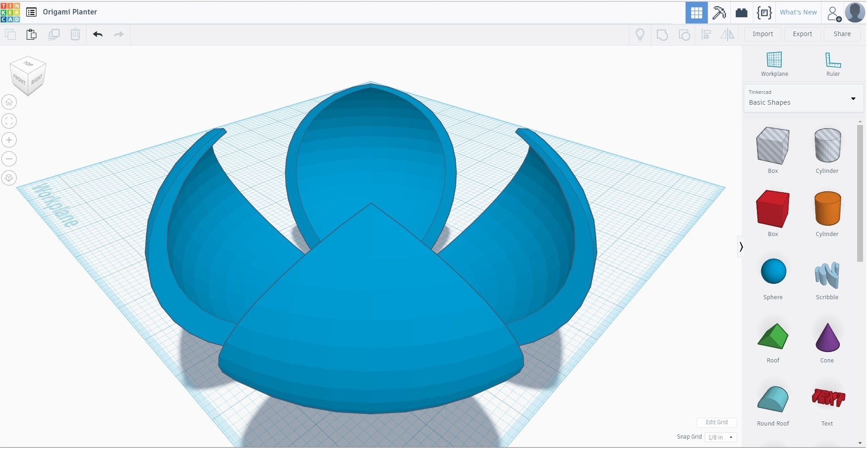Undo the last action

(x=98, y=34)
